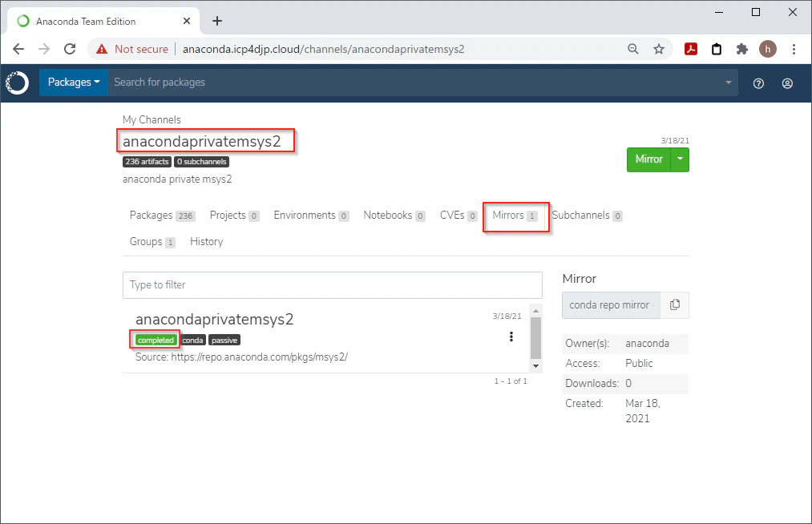Click the passive badge on mirror

pos(224,341)
